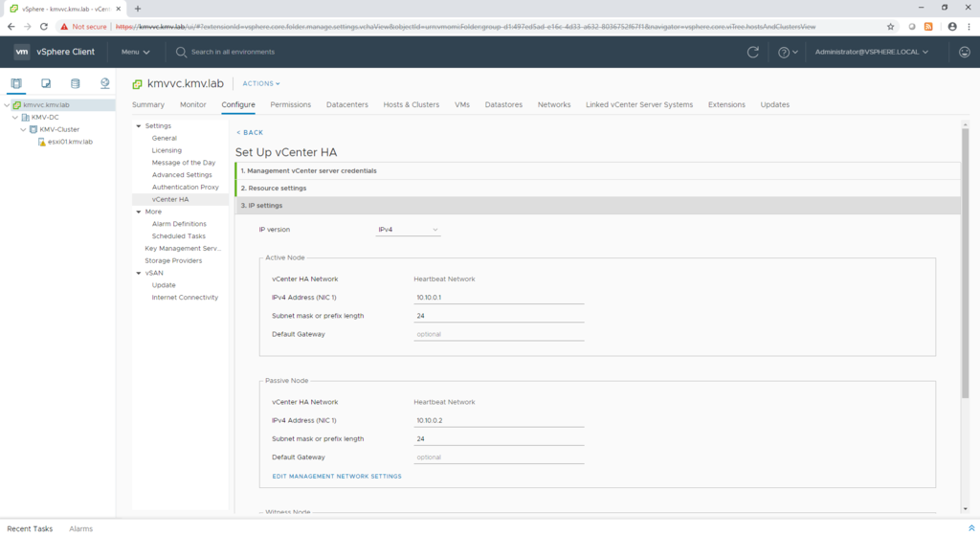Open browser three-dot menu
This screenshot has width=980, height=536.
969,27
